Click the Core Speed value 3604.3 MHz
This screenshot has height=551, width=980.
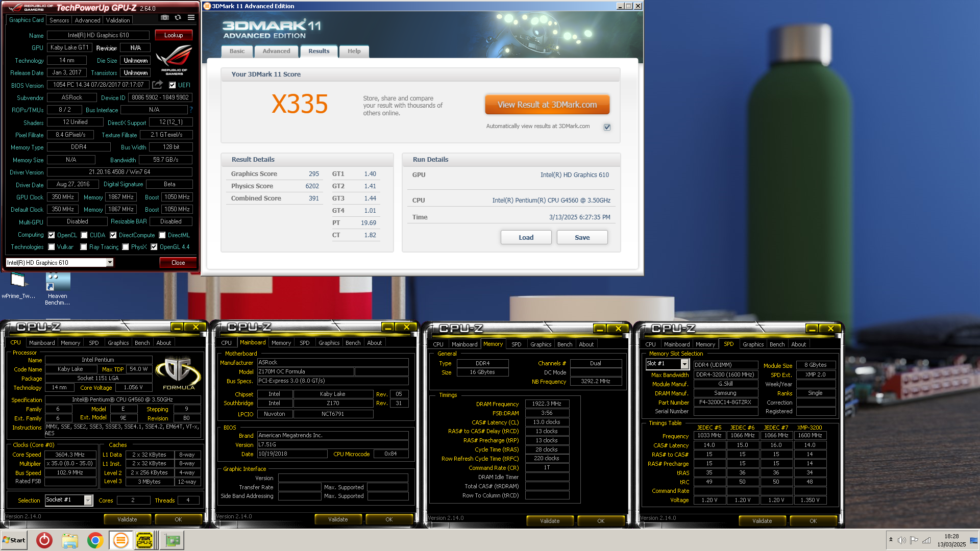coord(70,455)
